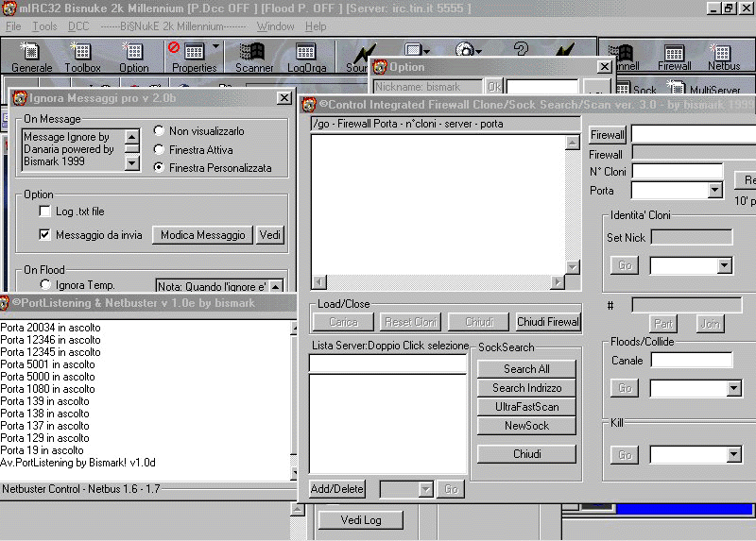Select the Non visualizzarlo radio button
756x541 pixels.
pos(159,130)
